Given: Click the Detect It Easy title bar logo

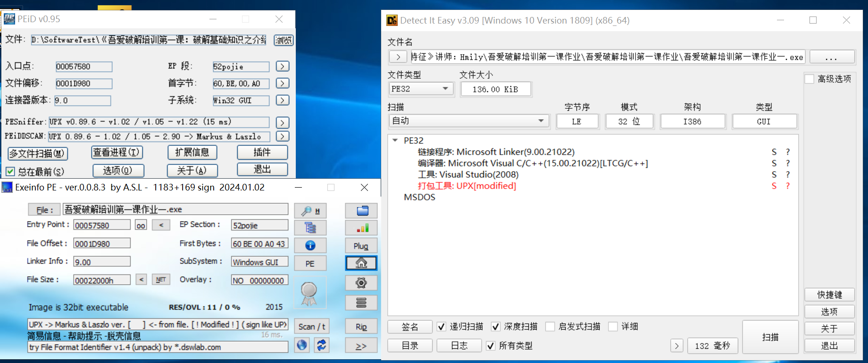Looking at the screenshot, I should pyautogui.click(x=392, y=20).
